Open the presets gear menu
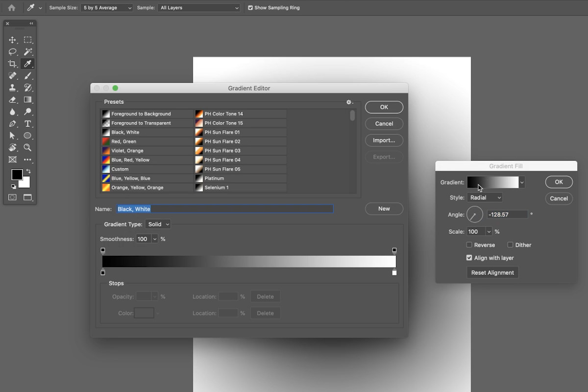This screenshot has width=588, height=392. 349,102
